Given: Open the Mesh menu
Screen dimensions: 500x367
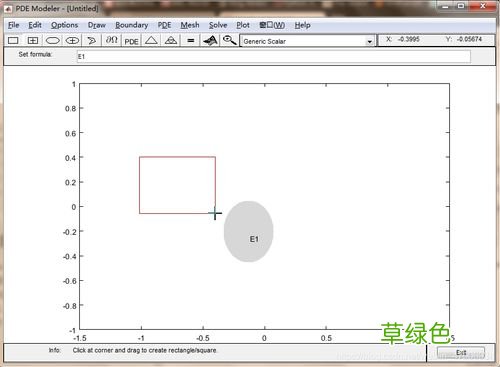Looking at the screenshot, I should [x=190, y=25].
